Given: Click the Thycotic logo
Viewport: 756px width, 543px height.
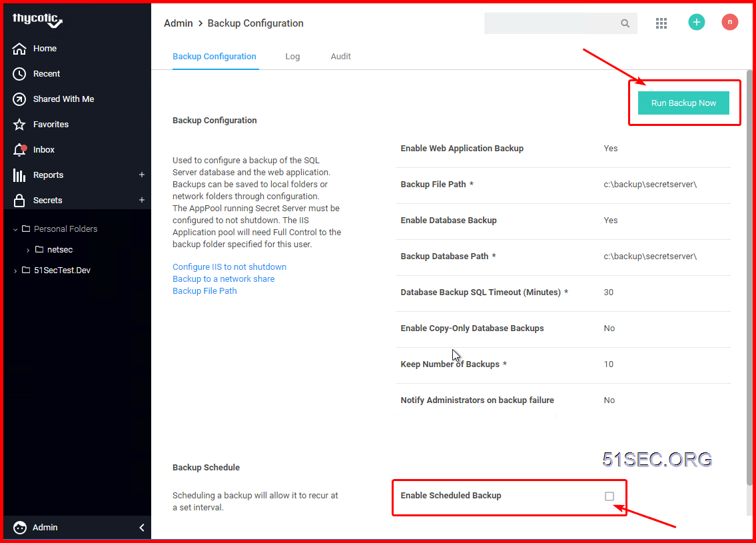Looking at the screenshot, I should (37, 20).
